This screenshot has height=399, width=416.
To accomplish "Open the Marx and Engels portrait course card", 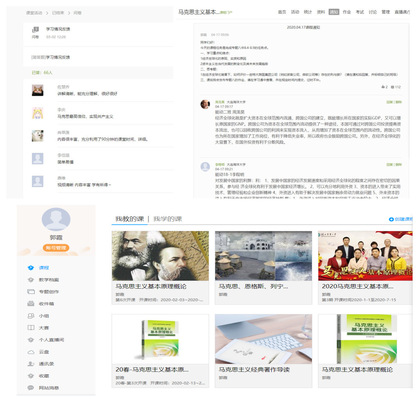I will [160, 256].
